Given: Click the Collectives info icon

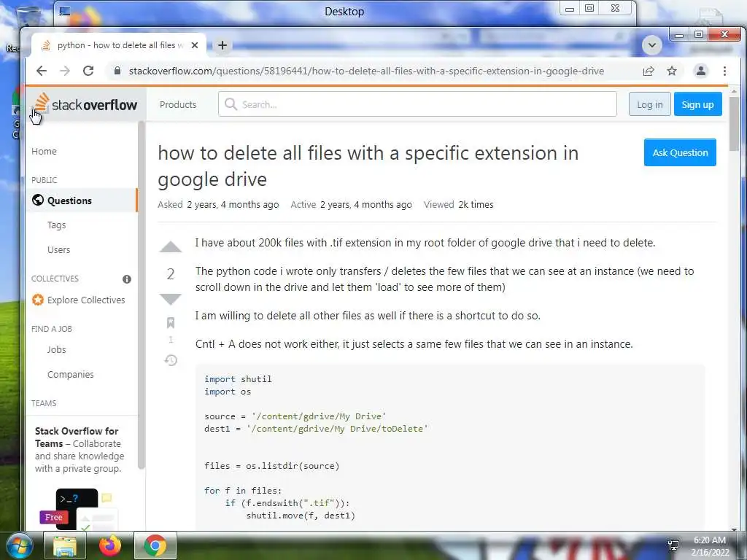Looking at the screenshot, I should (127, 279).
